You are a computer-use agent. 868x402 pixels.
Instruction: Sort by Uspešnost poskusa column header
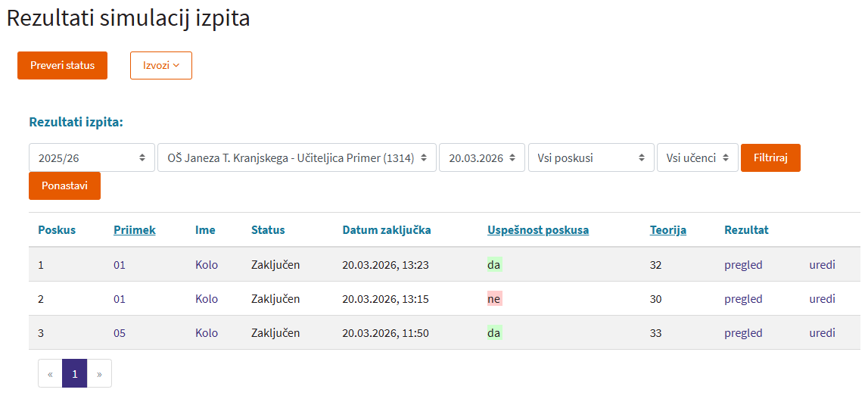pos(538,230)
